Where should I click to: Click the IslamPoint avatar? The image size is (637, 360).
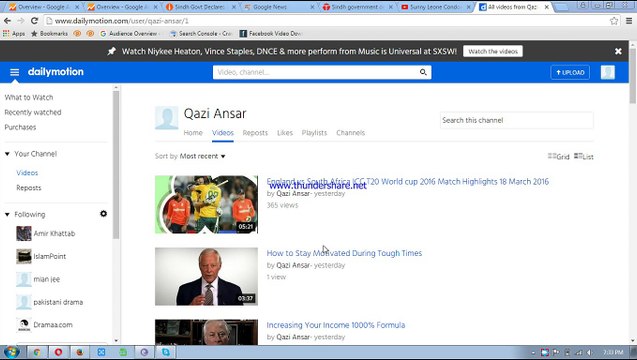coord(24,256)
